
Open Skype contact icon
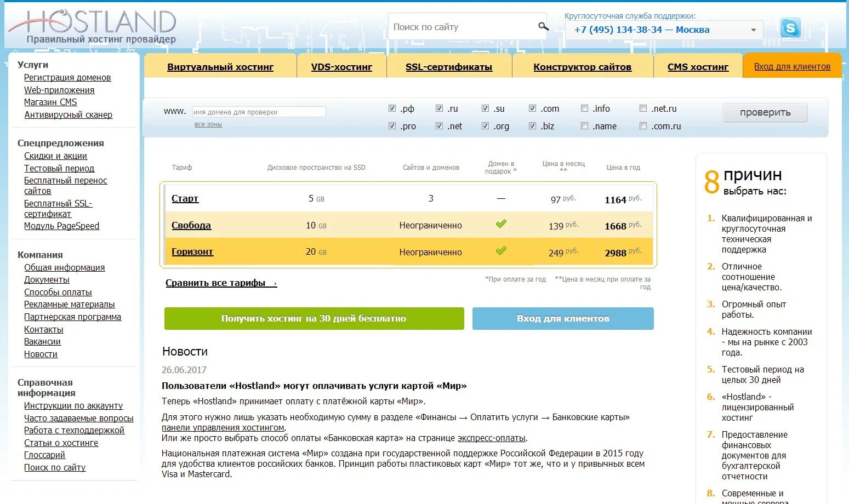coord(790,27)
